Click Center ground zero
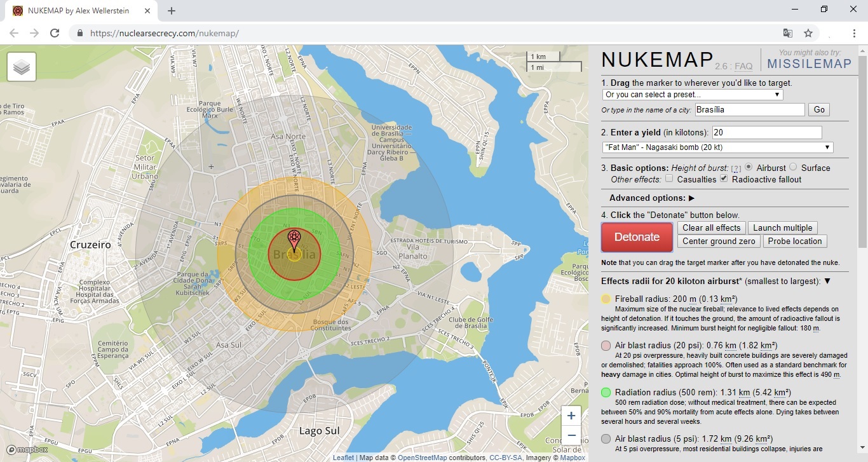 [719, 241]
